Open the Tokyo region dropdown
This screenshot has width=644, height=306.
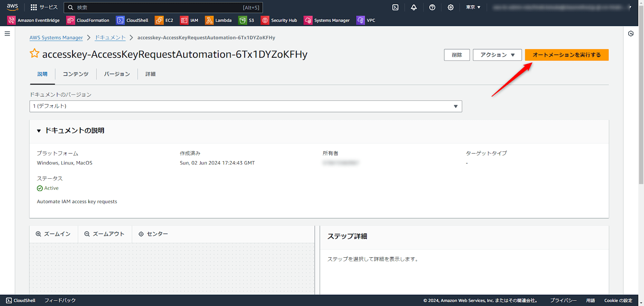point(473,7)
